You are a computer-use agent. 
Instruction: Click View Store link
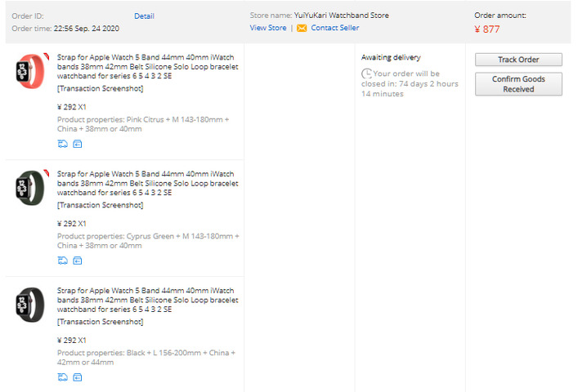[x=268, y=28]
